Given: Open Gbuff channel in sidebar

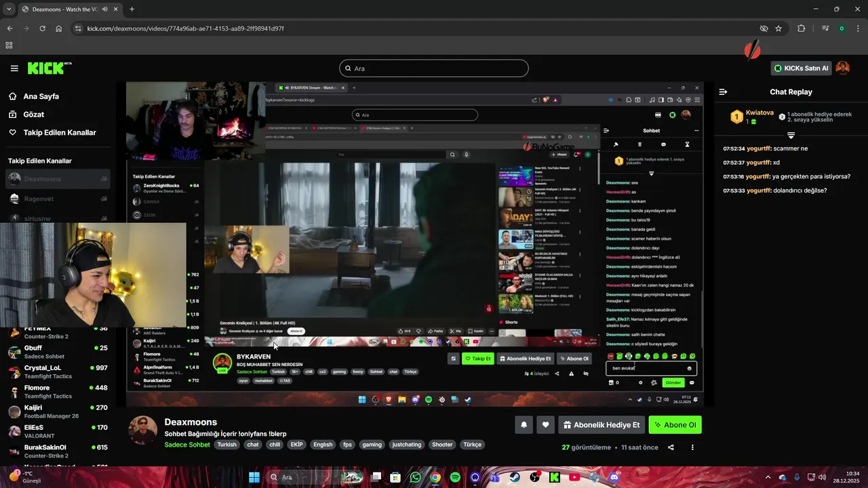Looking at the screenshot, I should [58, 352].
